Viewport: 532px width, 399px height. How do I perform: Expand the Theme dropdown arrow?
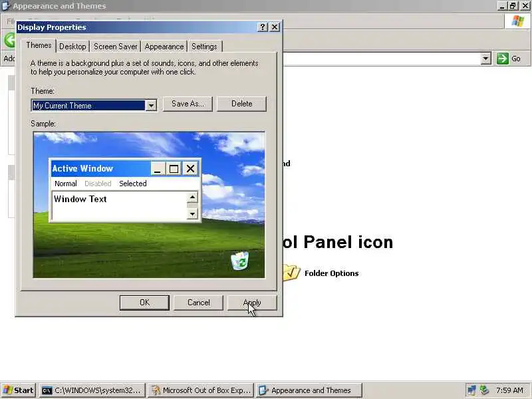(x=151, y=106)
